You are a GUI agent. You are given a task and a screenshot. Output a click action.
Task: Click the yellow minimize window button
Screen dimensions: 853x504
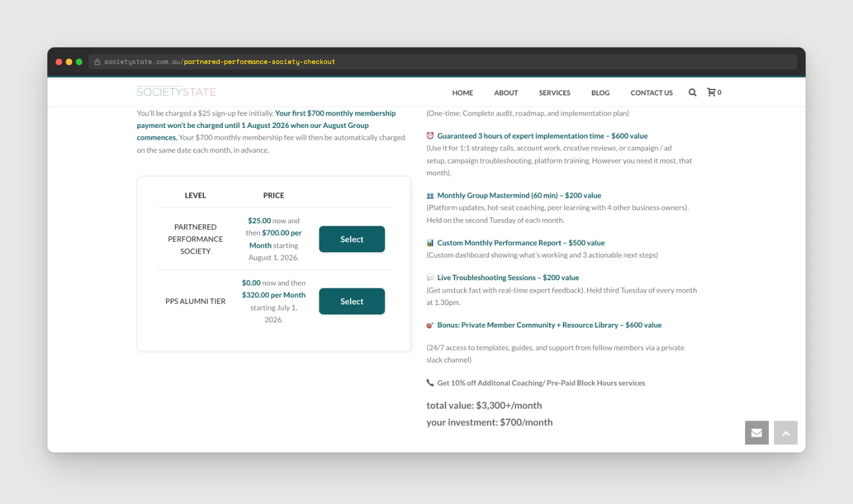tap(69, 62)
